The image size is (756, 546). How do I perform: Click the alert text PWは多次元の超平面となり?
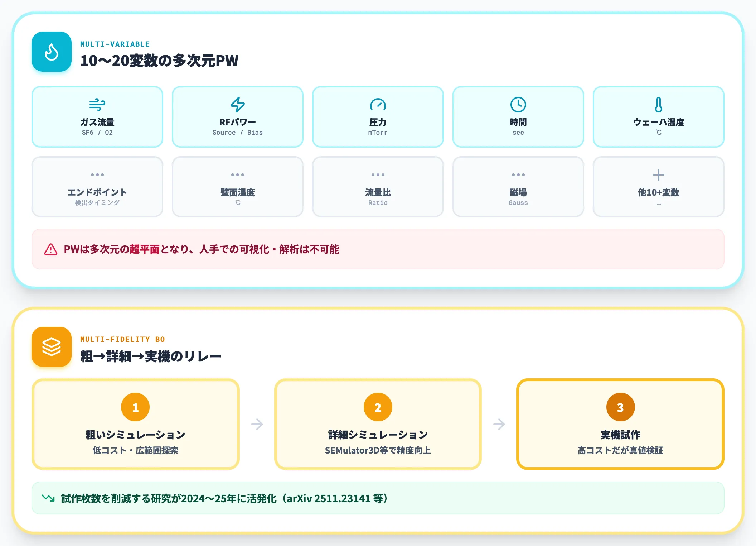(202, 249)
